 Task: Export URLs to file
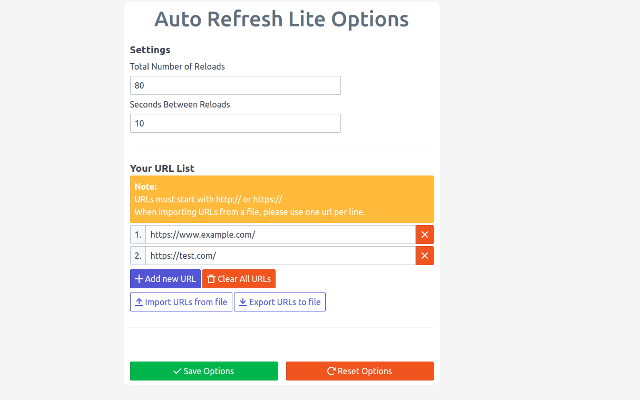click(280, 302)
